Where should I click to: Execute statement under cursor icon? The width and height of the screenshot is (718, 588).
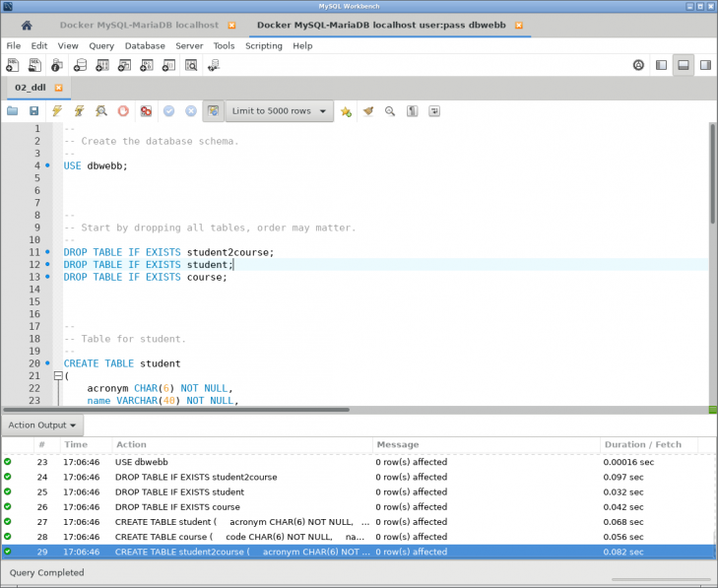79,111
